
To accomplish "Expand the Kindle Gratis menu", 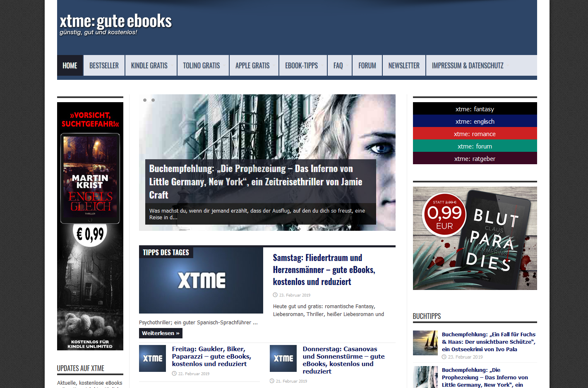I will [x=149, y=66].
